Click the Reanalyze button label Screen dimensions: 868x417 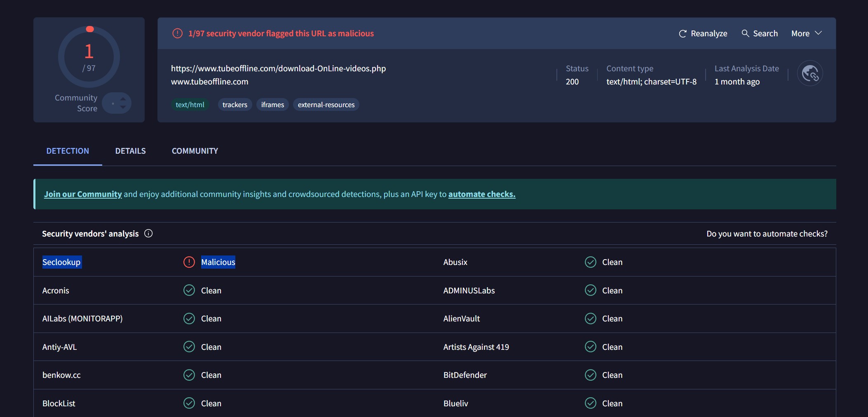pyautogui.click(x=709, y=34)
